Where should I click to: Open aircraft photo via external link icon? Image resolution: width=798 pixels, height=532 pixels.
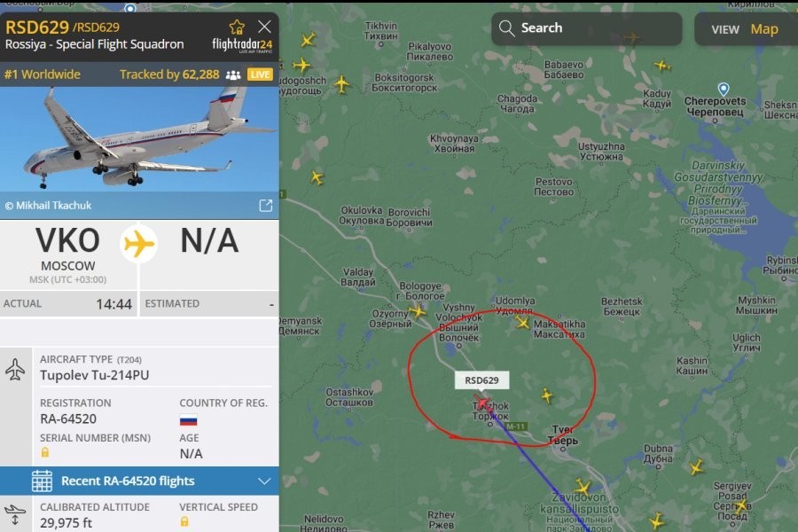point(266,205)
